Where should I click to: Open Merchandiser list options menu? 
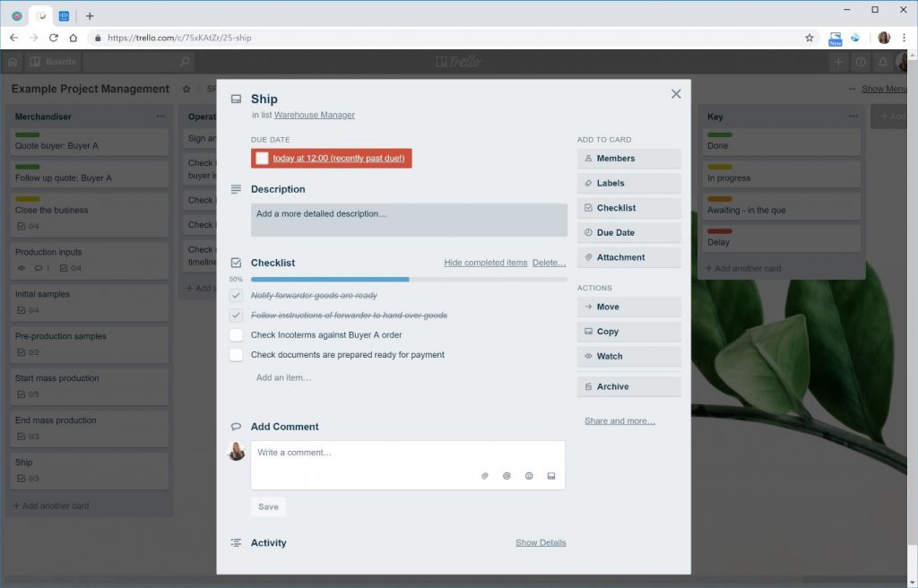[160, 117]
